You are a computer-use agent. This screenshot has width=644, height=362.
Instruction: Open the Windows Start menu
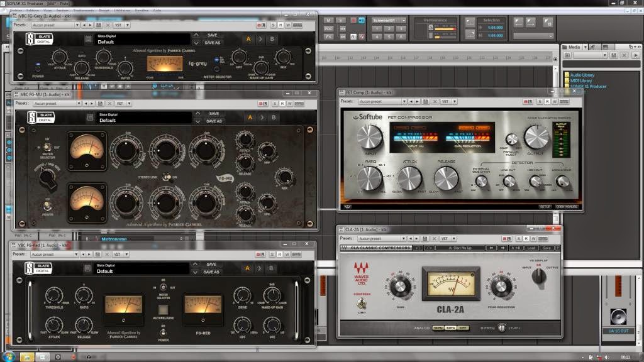tap(9, 356)
